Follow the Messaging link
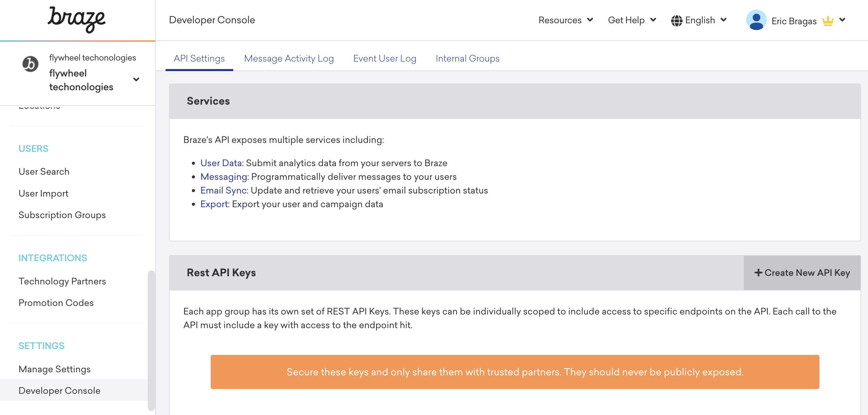 tap(224, 176)
